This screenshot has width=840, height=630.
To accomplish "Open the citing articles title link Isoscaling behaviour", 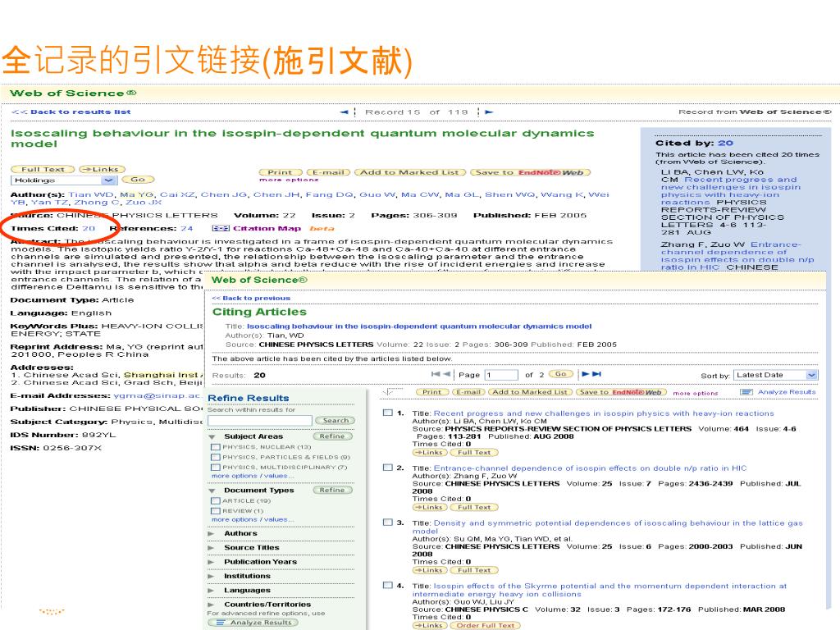I will [419, 326].
